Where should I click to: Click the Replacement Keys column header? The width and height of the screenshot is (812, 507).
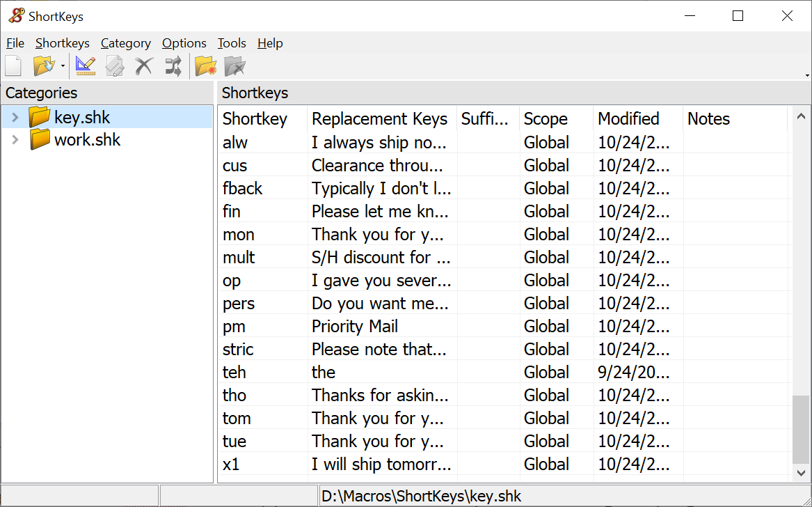pos(379,119)
